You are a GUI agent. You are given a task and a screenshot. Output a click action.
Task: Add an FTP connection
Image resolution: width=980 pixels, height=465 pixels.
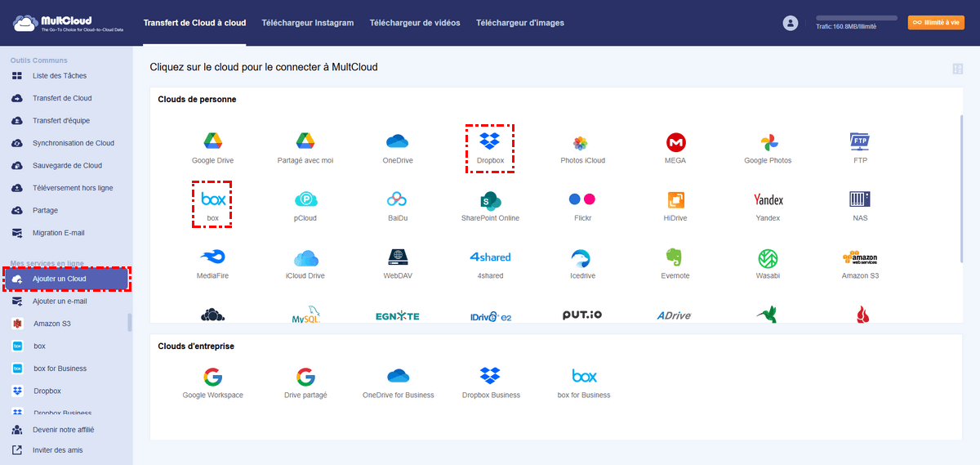pyautogui.click(x=860, y=148)
